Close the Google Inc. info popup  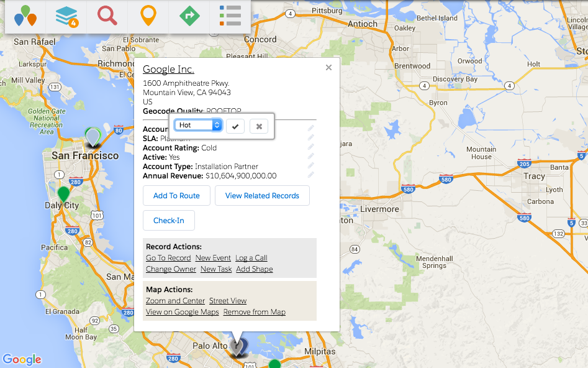329,68
